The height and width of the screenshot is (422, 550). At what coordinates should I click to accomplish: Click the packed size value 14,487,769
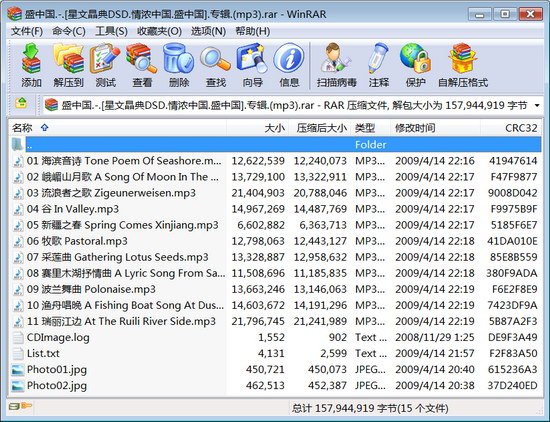(x=320, y=209)
